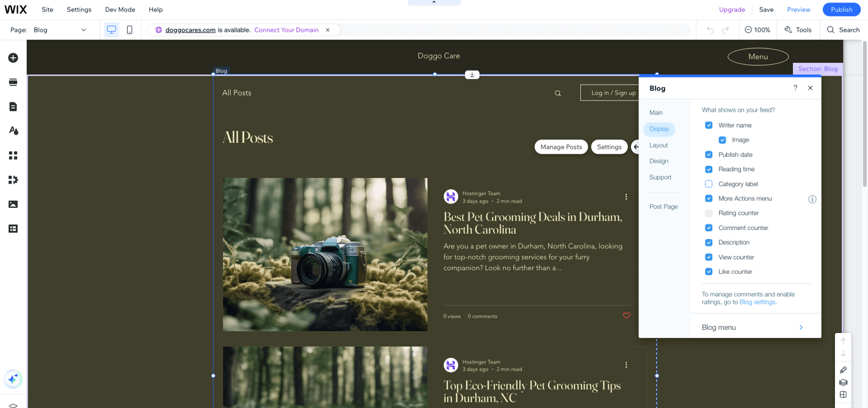Open the Content Manager panel
This screenshot has width=868, height=408.
tap(13, 228)
